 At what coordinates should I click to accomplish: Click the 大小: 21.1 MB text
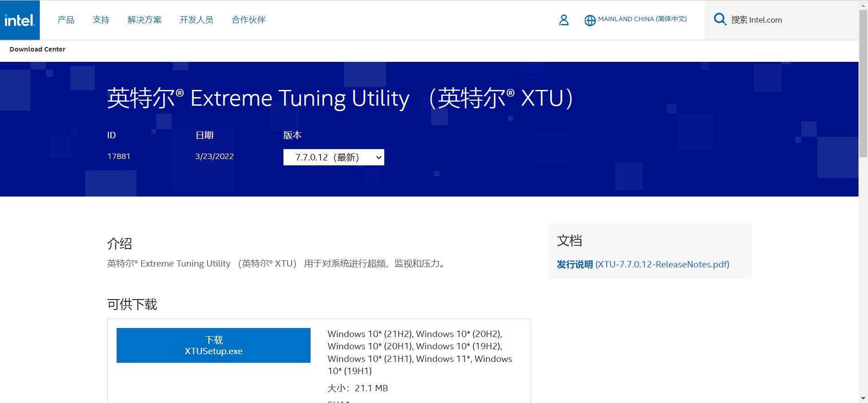(x=358, y=388)
